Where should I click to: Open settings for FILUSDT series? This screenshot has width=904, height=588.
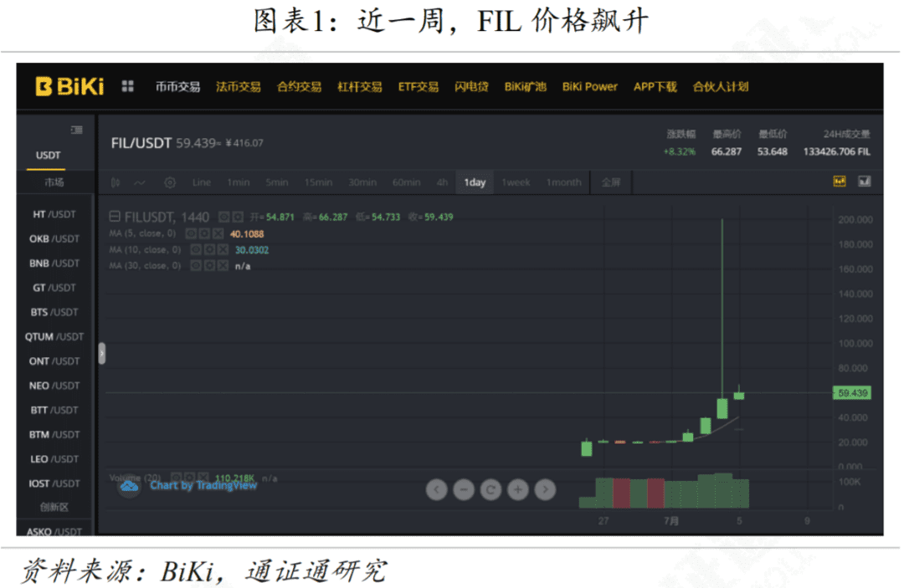[237, 217]
